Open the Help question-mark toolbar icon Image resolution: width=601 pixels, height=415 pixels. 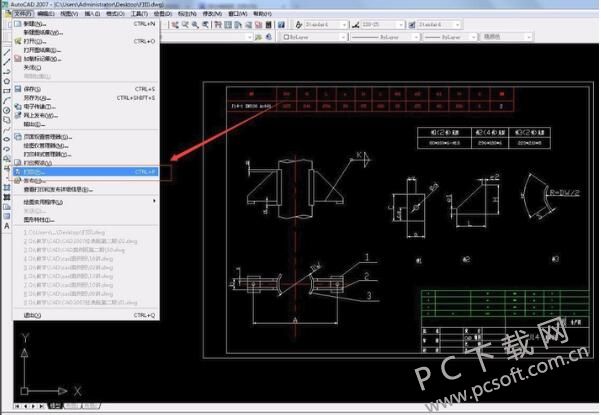pos(281,25)
